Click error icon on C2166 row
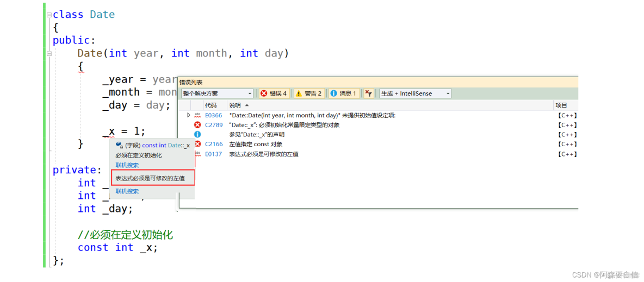This screenshot has height=282, width=644. tap(197, 144)
